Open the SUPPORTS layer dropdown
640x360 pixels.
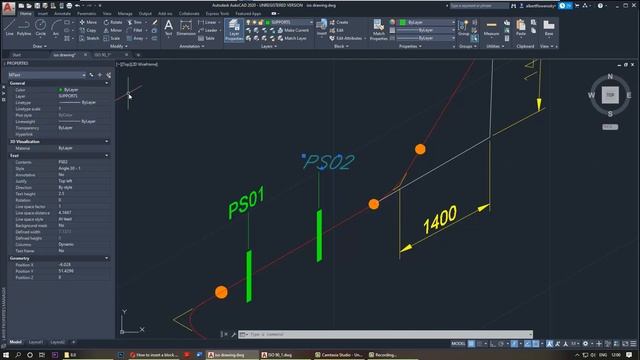[x=311, y=22]
